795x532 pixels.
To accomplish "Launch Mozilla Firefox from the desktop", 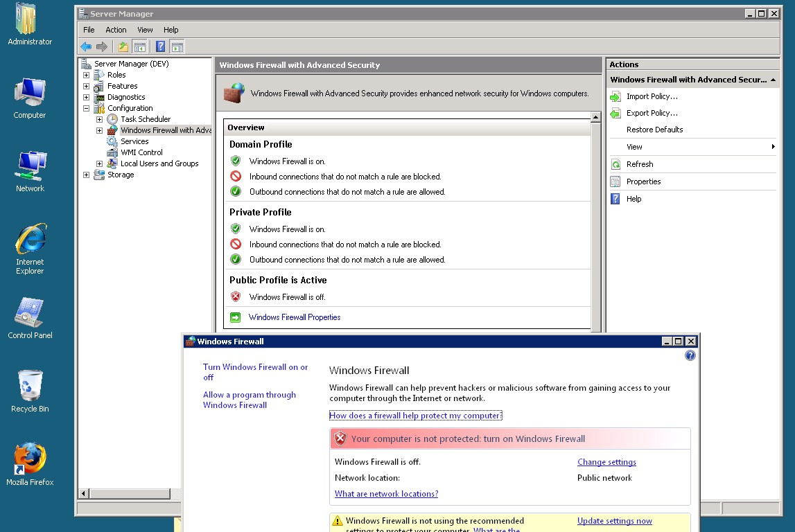I will [x=29, y=459].
